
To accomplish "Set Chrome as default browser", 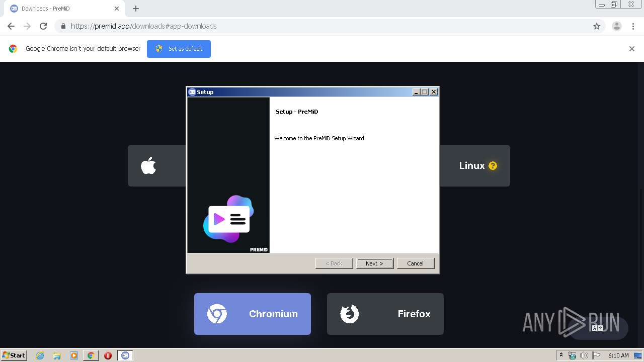I will pos(179,49).
